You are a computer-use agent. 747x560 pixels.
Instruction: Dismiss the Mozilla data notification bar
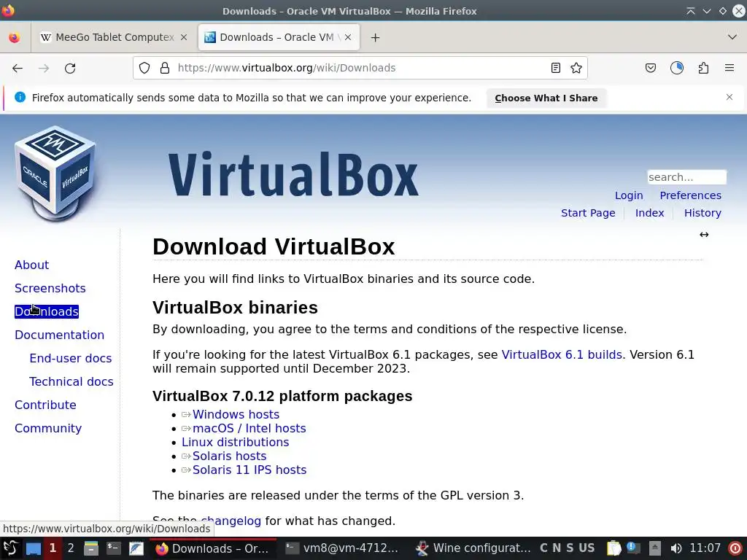coord(729,97)
